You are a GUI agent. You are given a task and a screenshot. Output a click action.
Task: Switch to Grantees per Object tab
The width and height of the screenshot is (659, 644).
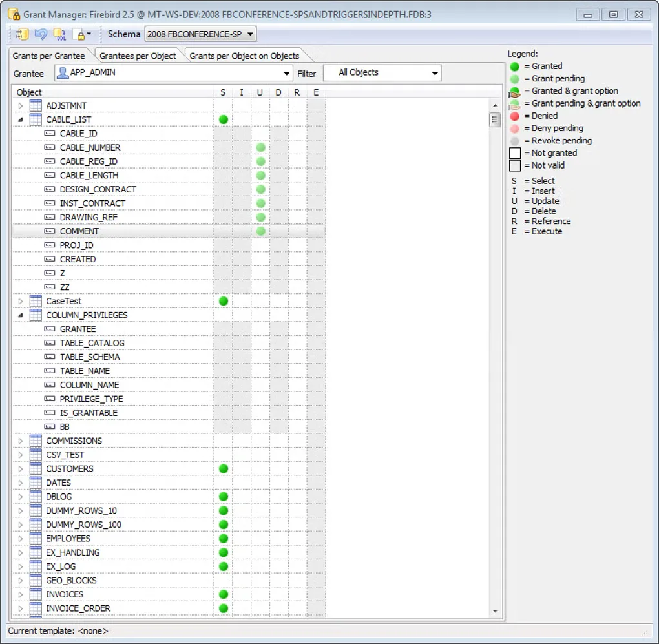pos(138,56)
